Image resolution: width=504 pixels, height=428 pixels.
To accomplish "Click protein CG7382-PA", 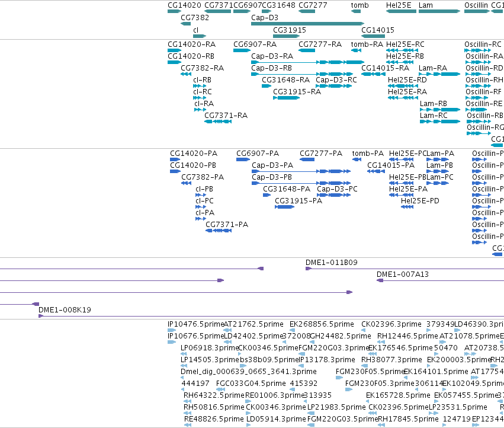I will pyautogui.click(x=187, y=183).
